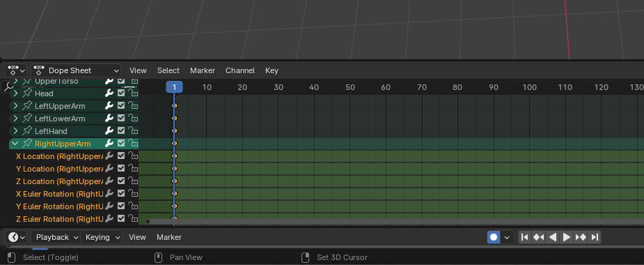This screenshot has height=265, width=644.
Task: Toggle modifiers wrench on Y Location channel
Action: coord(109,169)
